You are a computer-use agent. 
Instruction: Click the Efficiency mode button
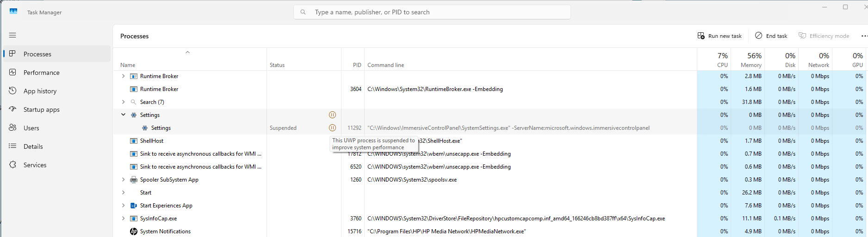pyautogui.click(x=824, y=36)
